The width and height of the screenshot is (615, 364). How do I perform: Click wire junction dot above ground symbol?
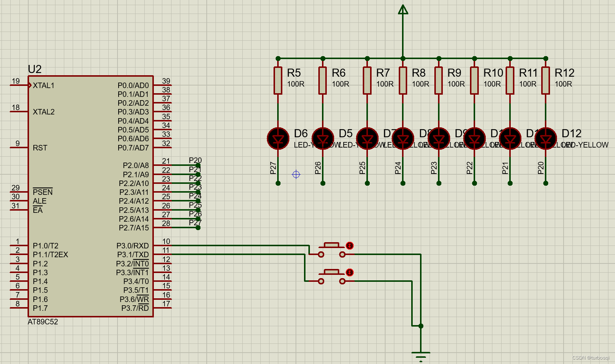tap(421, 326)
